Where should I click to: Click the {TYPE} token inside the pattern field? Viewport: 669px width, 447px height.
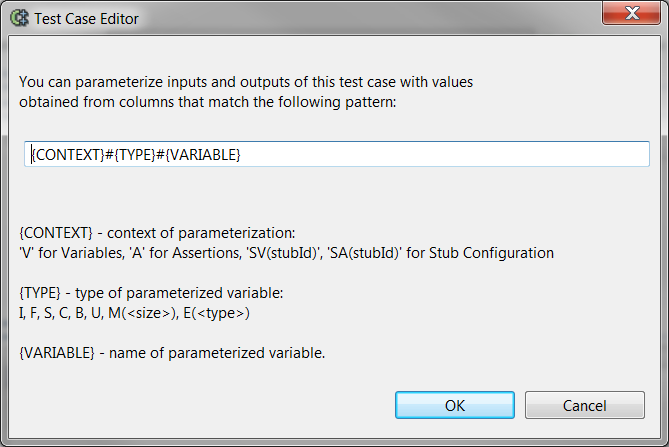tap(135, 154)
